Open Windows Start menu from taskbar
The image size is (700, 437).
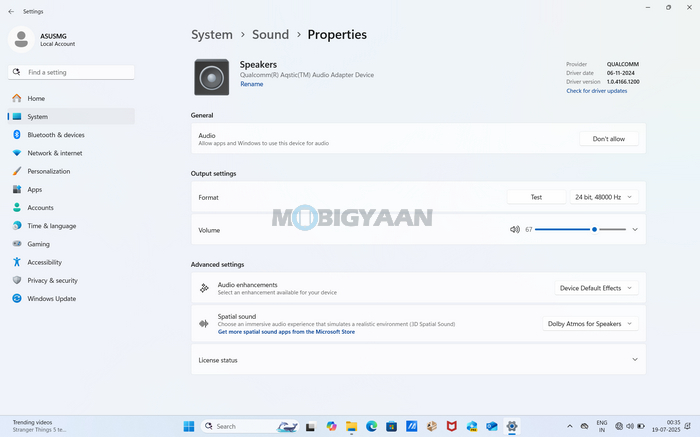(189, 426)
